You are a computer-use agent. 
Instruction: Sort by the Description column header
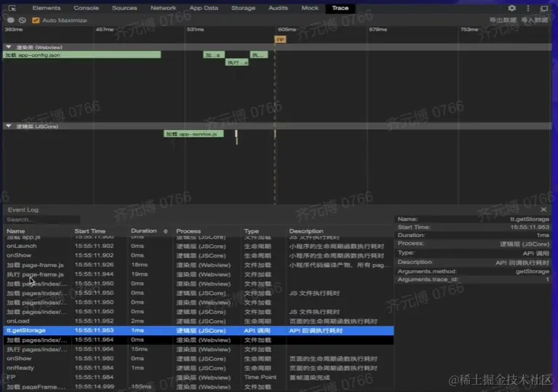pyautogui.click(x=306, y=231)
